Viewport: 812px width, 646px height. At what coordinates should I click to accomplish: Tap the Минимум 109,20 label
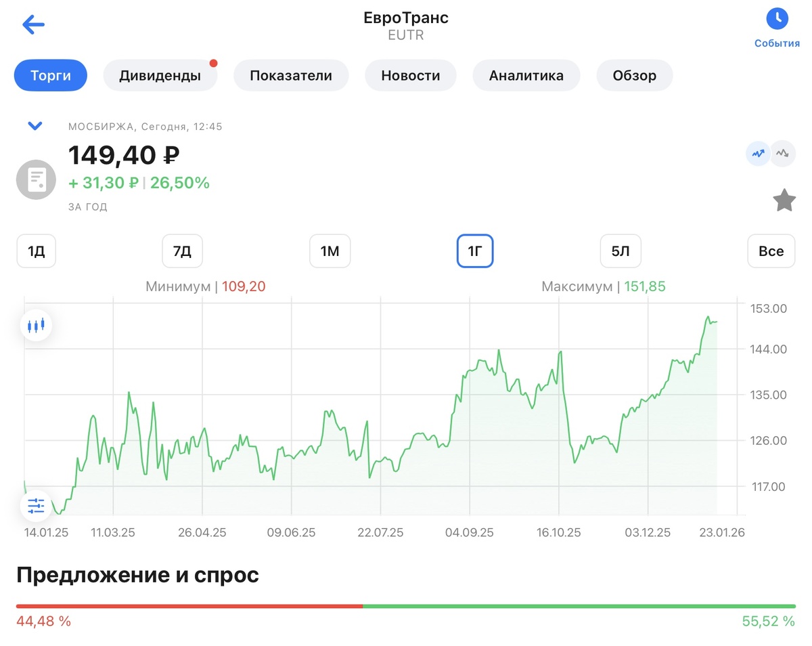tap(206, 286)
